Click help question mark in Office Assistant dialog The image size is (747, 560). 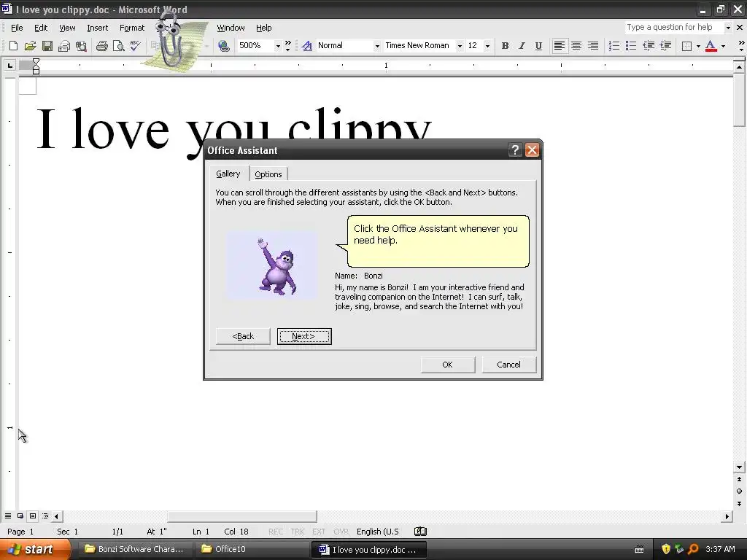[x=514, y=150]
